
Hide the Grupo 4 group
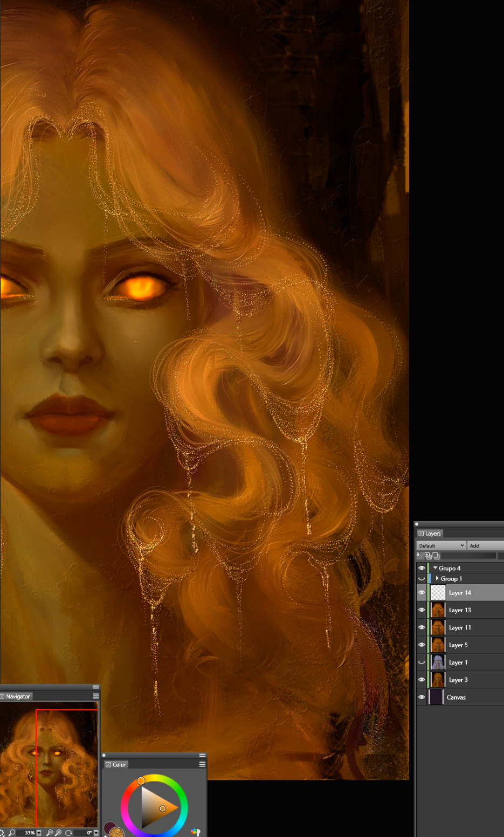pyautogui.click(x=422, y=568)
